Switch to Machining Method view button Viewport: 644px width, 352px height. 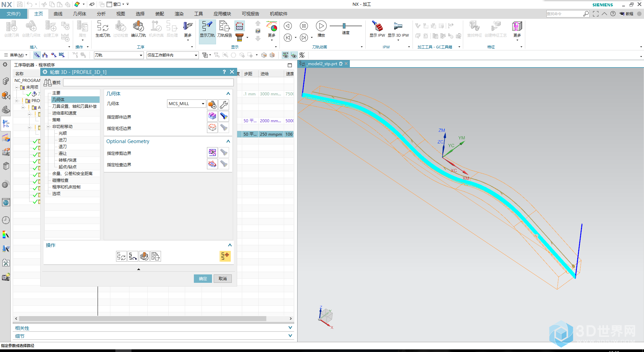tap(62, 55)
